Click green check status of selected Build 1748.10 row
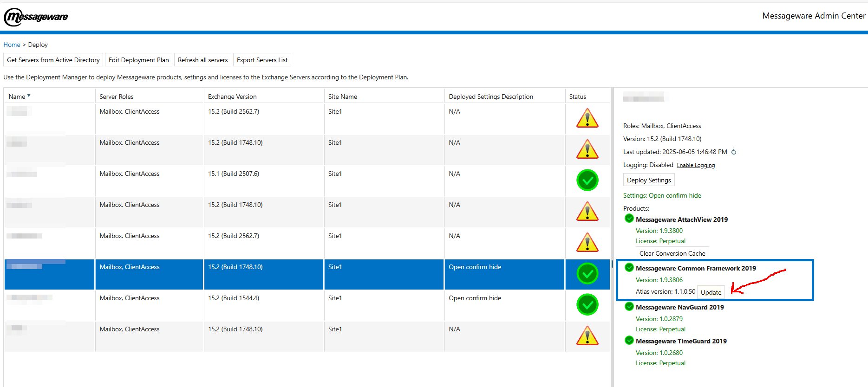868x387 pixels. [x=587, y=274]
